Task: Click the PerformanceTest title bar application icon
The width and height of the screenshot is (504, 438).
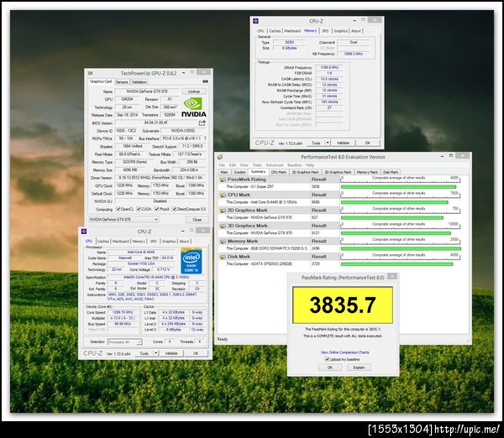Action: [x=220, y=157]
